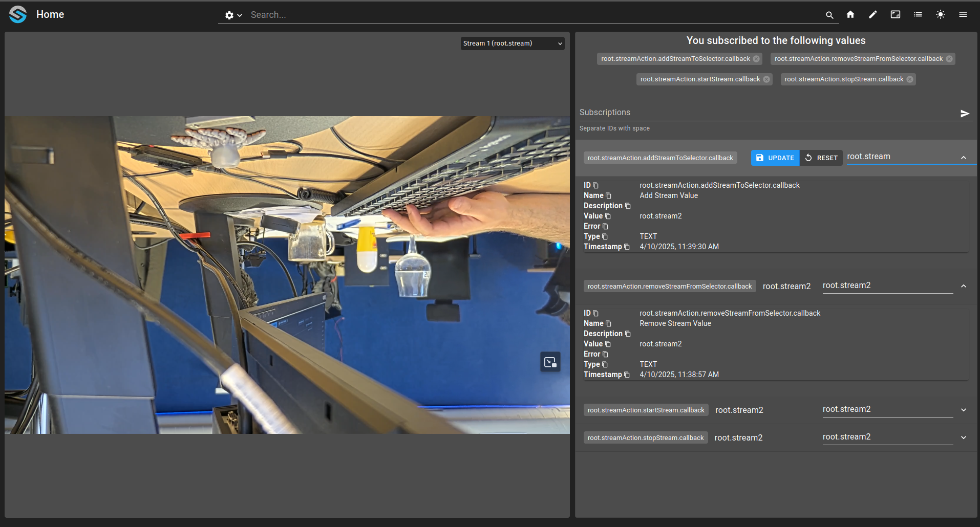Edit startStream root.stream2 input field
Image resolution: width=980 pixels, height=527 pixels.
coord(888,409)
